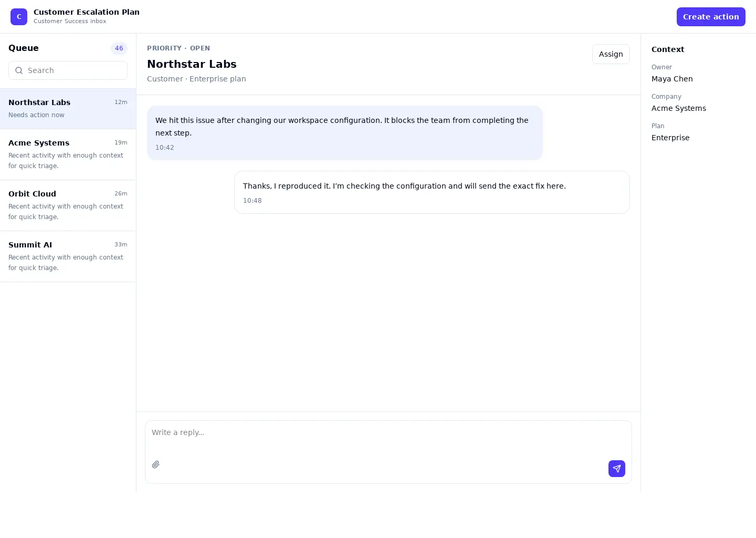Click into the Write a reply box
Screen dimensions: 756x538
pyautogui.click(x=388, y=452)
